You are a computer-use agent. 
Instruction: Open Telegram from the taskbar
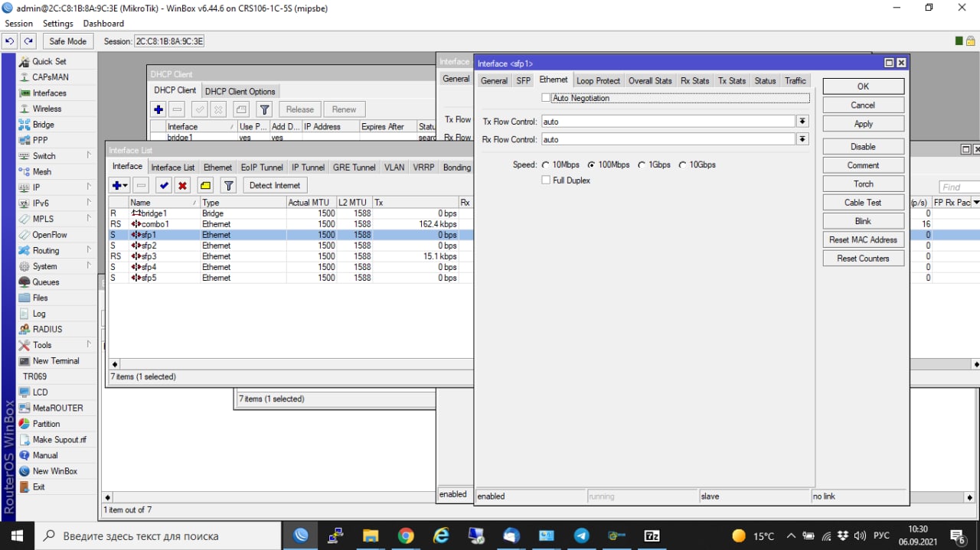(582, 536)
